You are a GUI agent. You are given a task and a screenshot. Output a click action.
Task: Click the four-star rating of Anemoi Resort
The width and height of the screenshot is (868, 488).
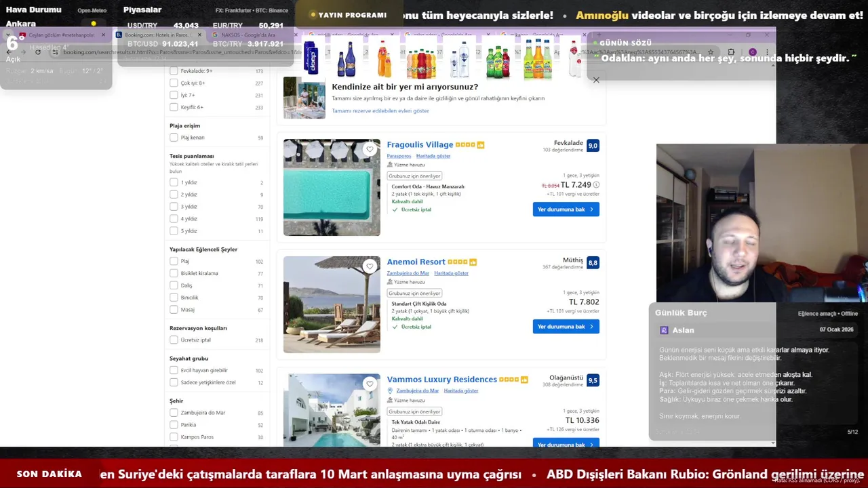pos(458,262)
